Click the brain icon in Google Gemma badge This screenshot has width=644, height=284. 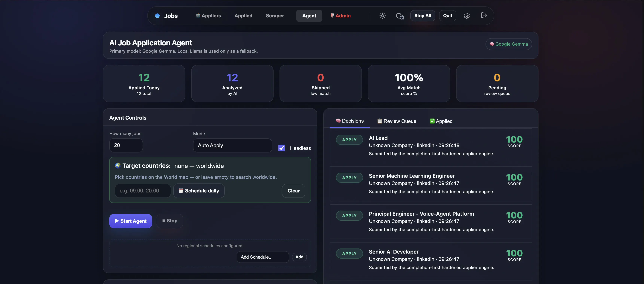(x=492, y=44)
